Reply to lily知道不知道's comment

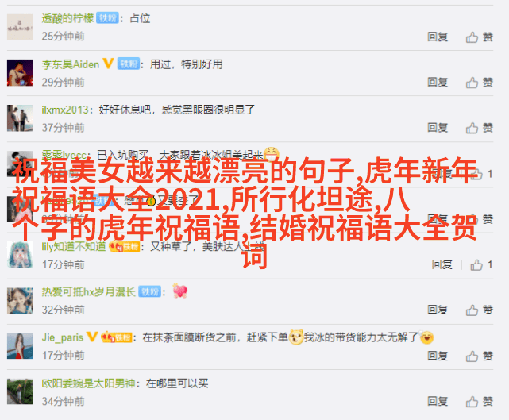442,264
